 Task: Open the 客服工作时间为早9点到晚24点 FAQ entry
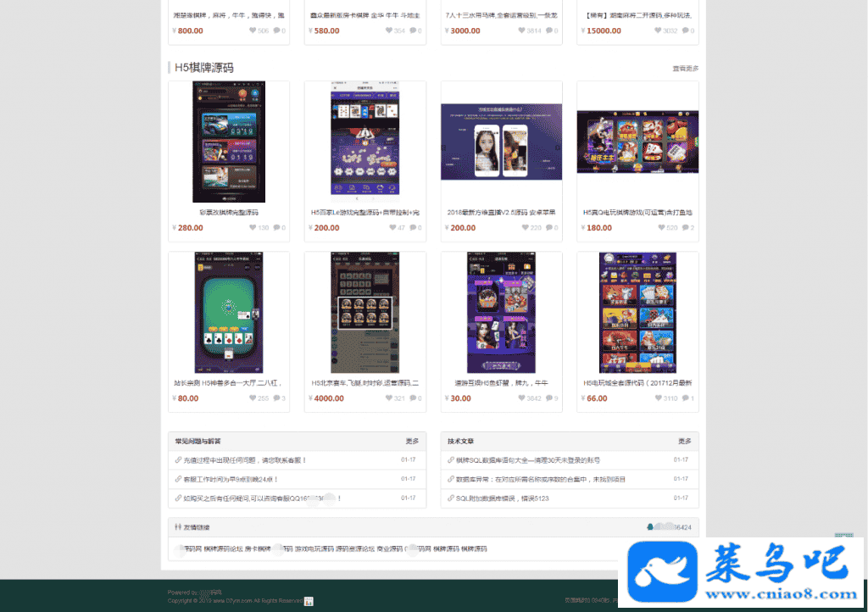[242, 479]
